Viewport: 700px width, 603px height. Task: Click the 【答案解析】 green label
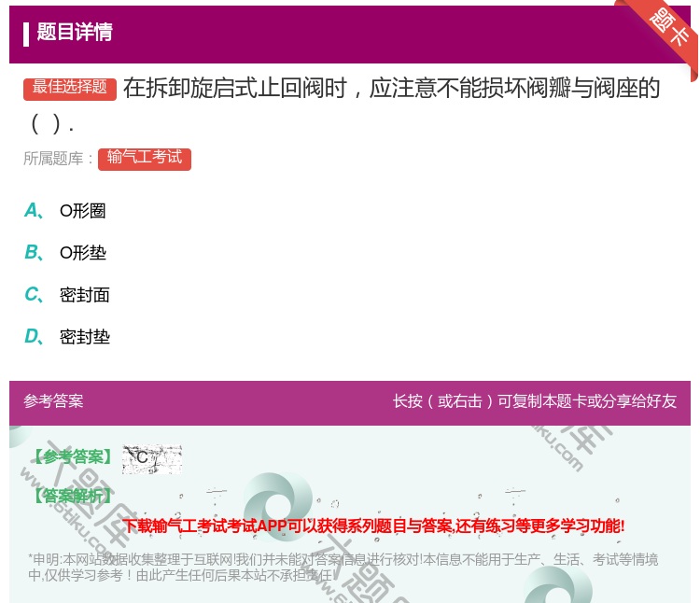pos(73,496)
